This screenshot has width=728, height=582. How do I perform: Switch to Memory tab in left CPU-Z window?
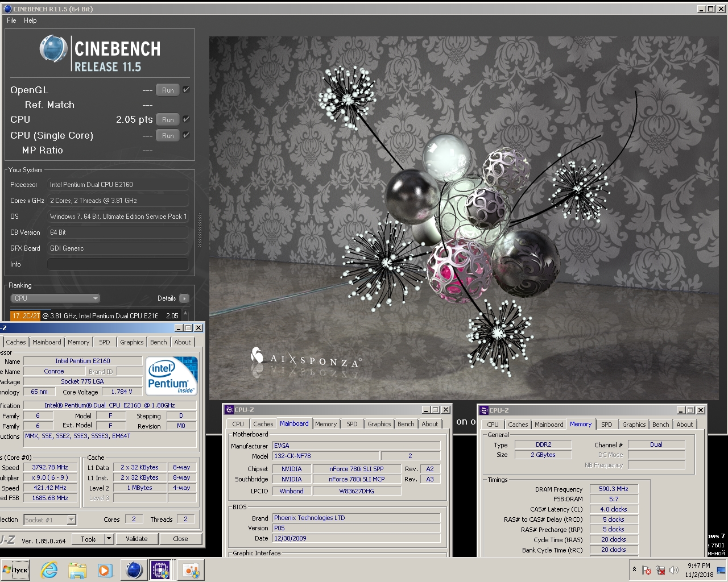point(78,342)
